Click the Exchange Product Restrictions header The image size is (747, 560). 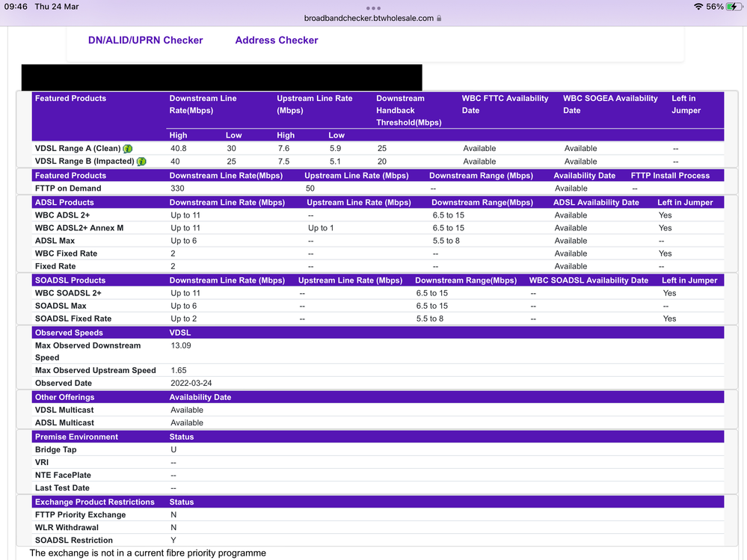coord(94,502)
